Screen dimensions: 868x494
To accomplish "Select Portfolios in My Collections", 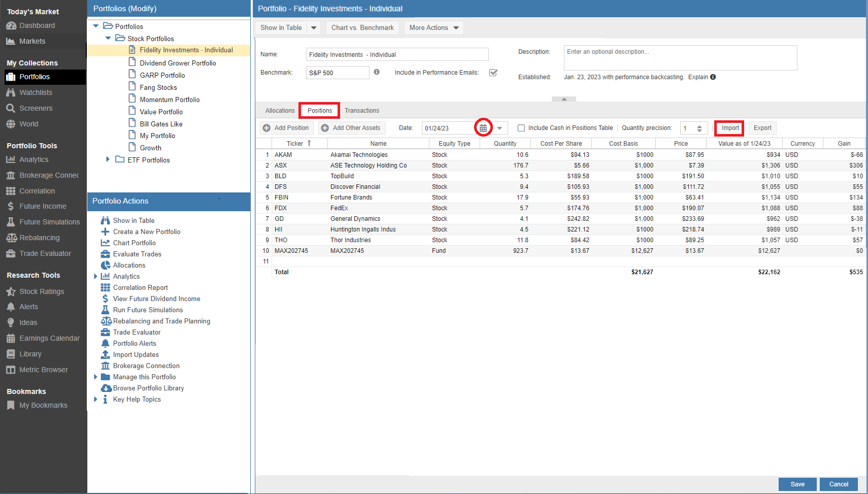I will 45,77.
